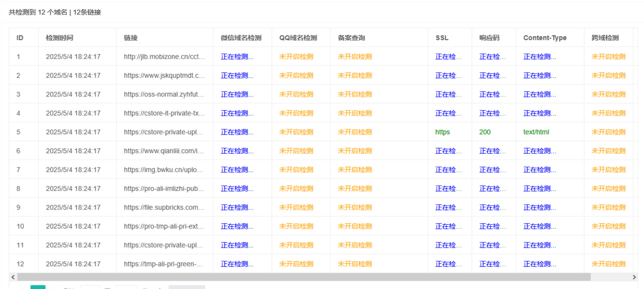Click row 3's 微信域名检测 正在检测 status

(237, 94)
